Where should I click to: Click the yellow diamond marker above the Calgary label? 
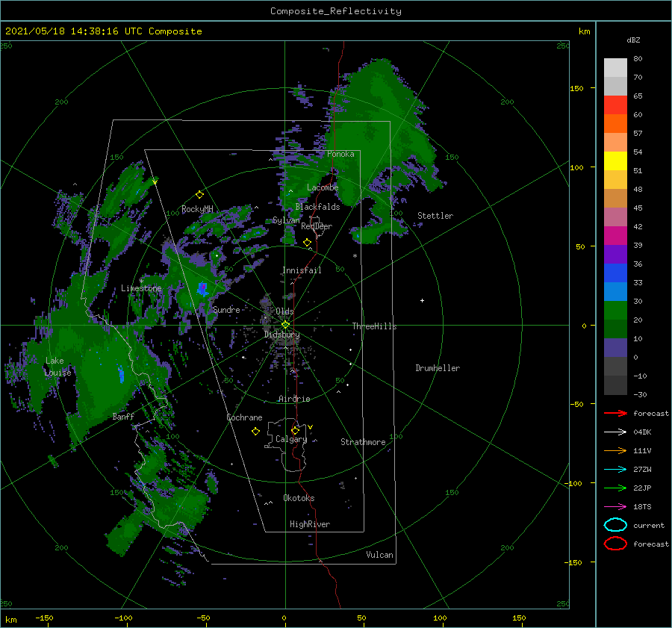(x=295, y=430)
